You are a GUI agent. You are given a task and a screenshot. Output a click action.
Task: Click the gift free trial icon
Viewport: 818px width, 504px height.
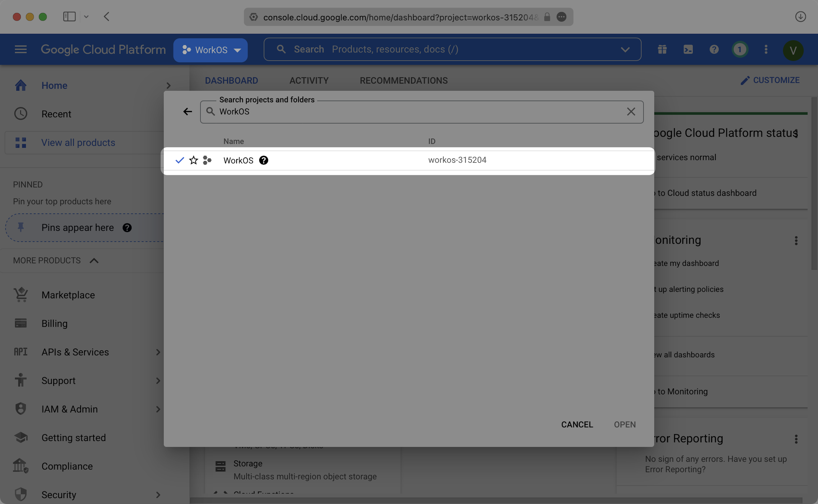[x=662, y=50]
